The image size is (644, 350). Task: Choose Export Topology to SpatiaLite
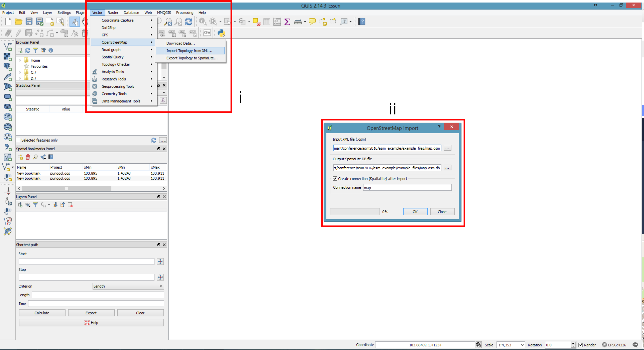click(190, 58)
